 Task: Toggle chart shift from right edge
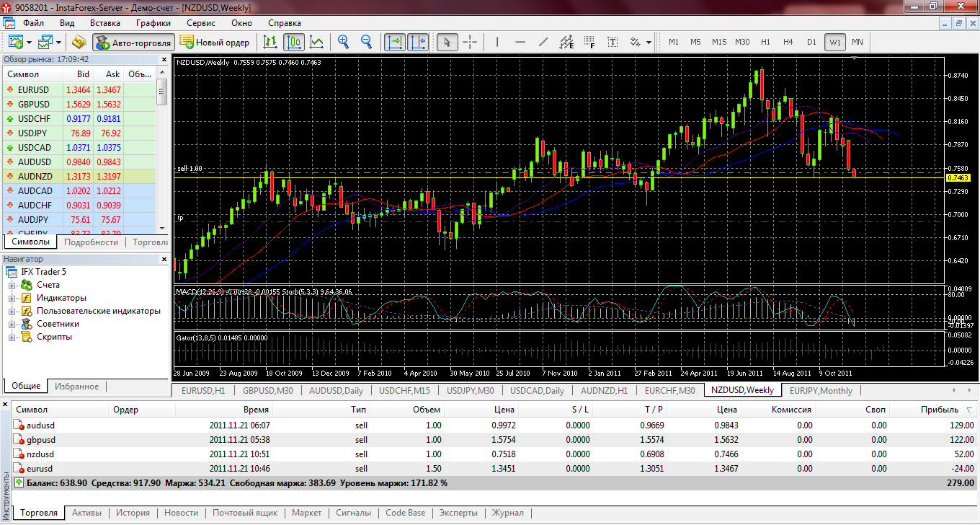(418, 42)
